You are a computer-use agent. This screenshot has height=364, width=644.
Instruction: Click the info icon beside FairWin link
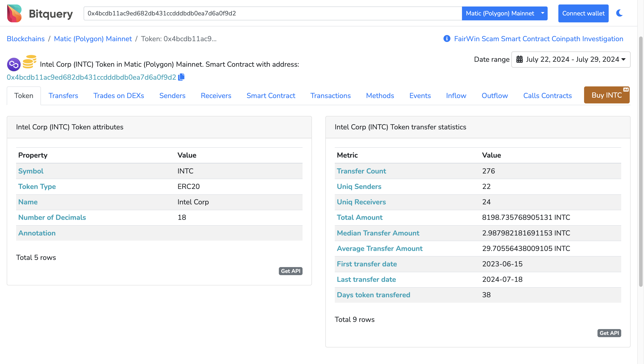(x=447, y=39)
